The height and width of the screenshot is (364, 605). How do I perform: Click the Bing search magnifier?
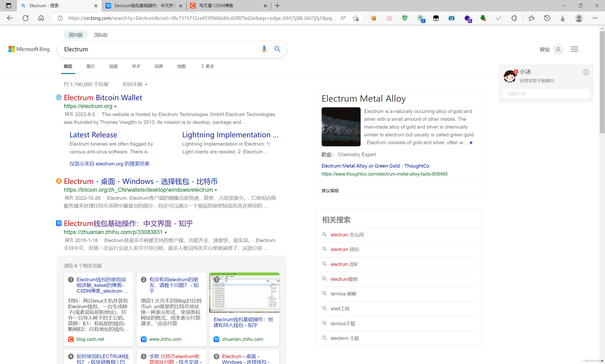click(277, 49)
